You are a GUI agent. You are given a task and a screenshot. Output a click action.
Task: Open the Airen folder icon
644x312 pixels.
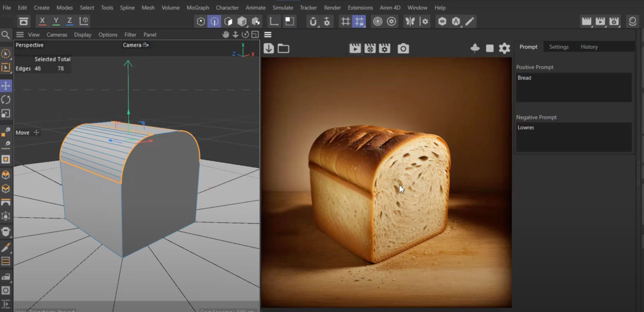283,48
